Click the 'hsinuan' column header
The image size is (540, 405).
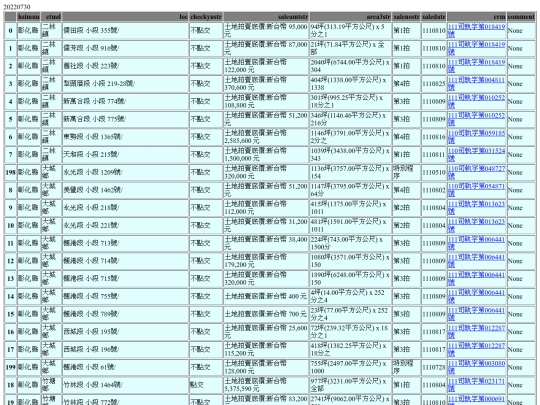point(29,17)
